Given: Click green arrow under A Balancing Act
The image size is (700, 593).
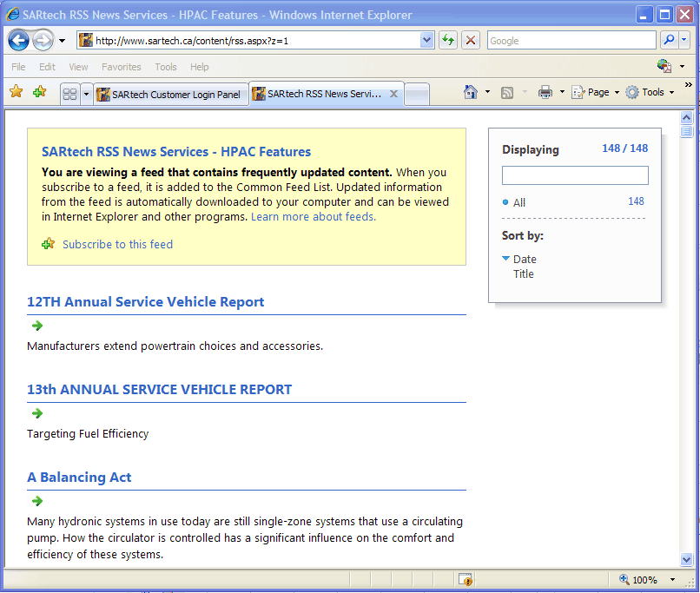Looking at the screenshot, I should coord(37,501).
